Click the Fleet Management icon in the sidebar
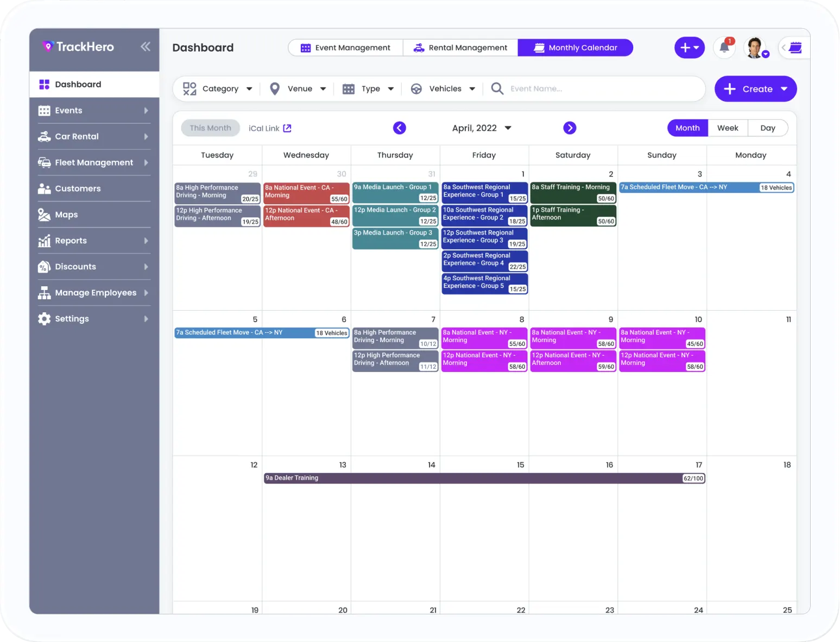This screenshot has height=642, width=840. tap(45, 162)
